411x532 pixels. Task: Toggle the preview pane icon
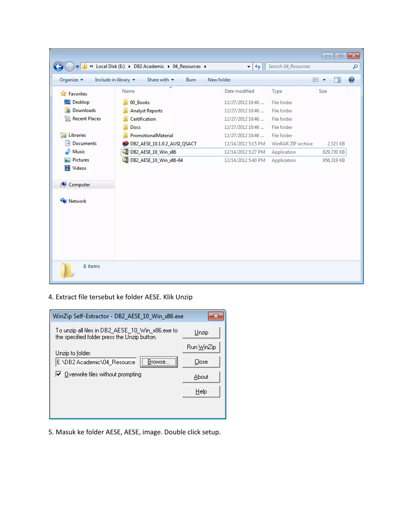(337, 80)
